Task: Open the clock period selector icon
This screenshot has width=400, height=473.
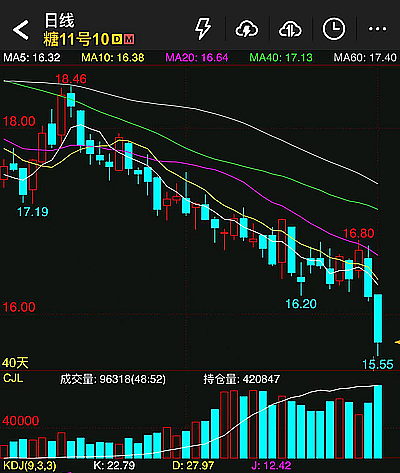Action: tap(333, 29)
